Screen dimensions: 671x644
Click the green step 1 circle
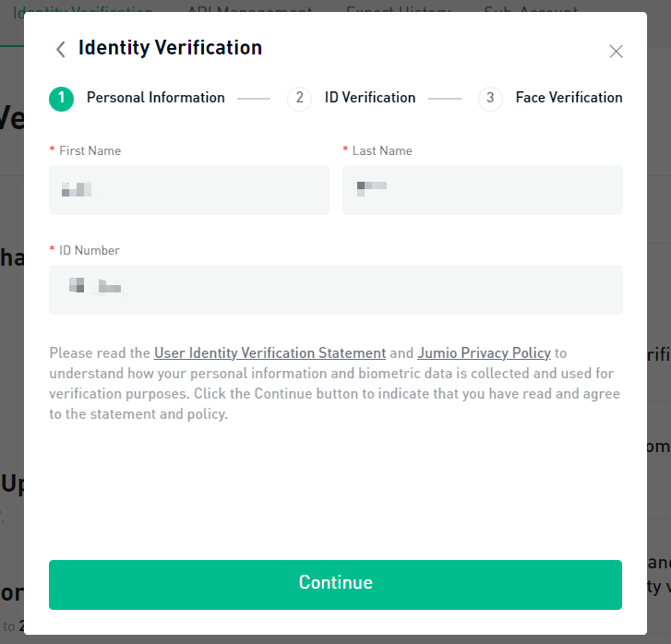[x=61, y=99]
